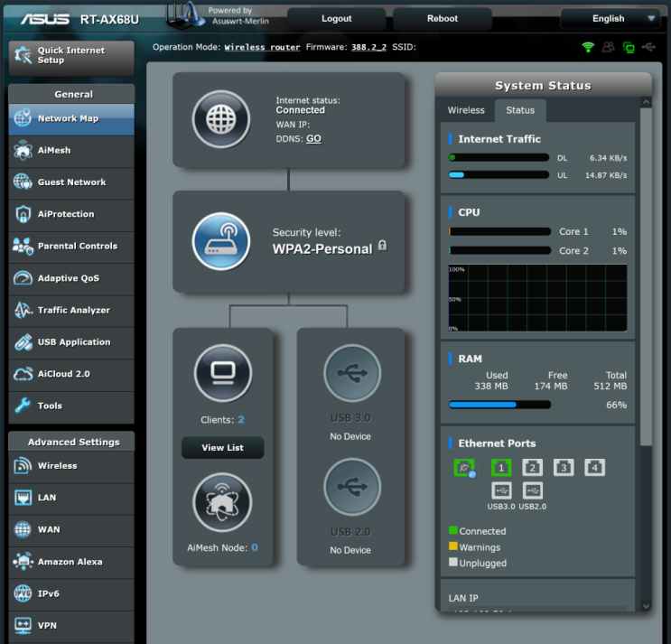Click the RAM usage bar
This screenshot has height=644, width=671.
pyautogui.click(x=499, y=405)
